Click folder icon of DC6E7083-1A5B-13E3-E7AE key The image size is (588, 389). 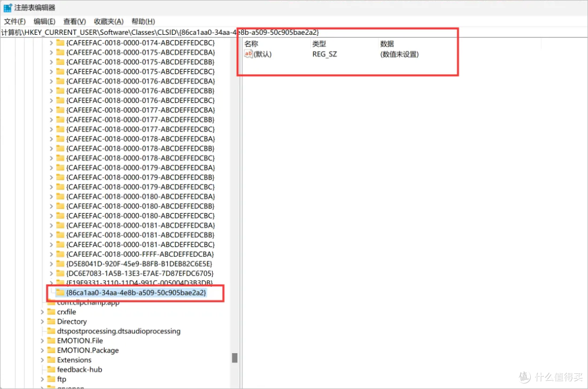60,273
